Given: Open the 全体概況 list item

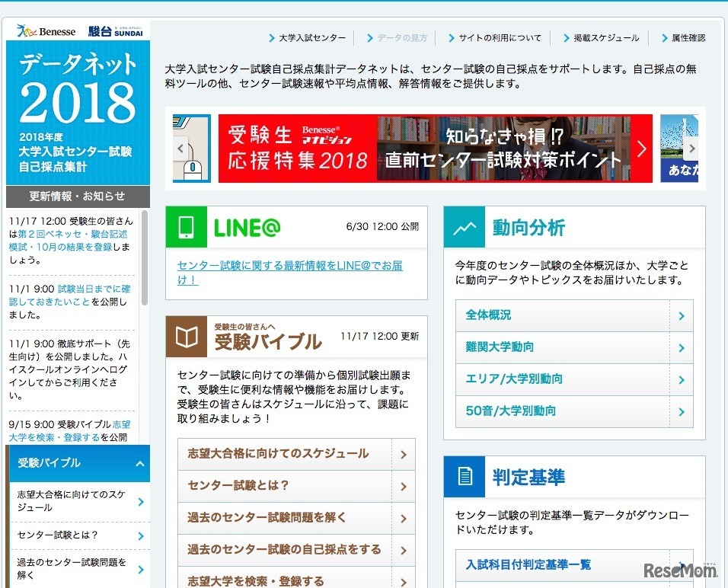Looking at the screenshot, I should point(574,316).
